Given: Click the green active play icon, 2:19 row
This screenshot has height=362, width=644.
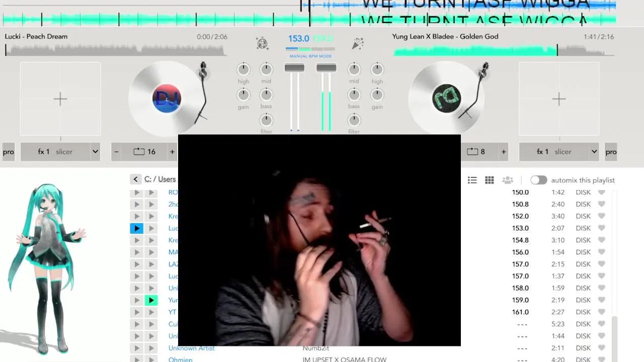Looking at the screenshot, I should (151, 300).
